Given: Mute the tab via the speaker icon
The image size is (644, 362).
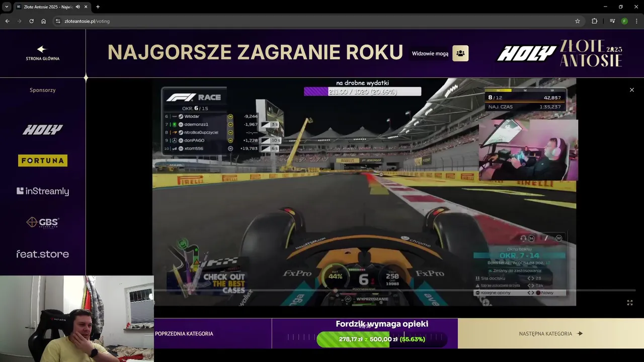Looking at the screenshot, I should [77, 7].
